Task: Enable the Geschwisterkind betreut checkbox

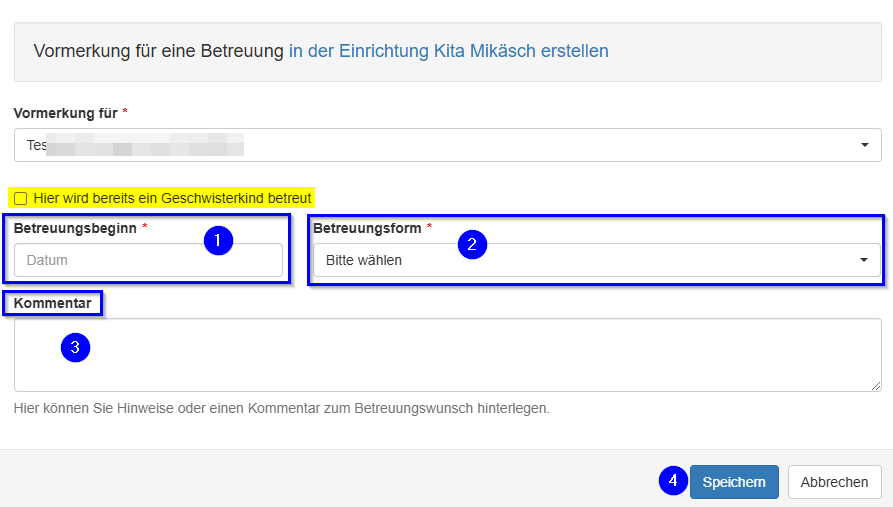Action: 21,198
